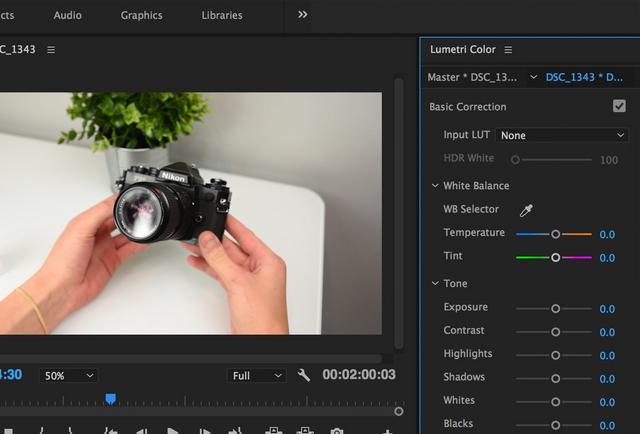640x434 pixels.
Task: Switch to the Libraries workspace tab
Action: [x=222, y=15]
